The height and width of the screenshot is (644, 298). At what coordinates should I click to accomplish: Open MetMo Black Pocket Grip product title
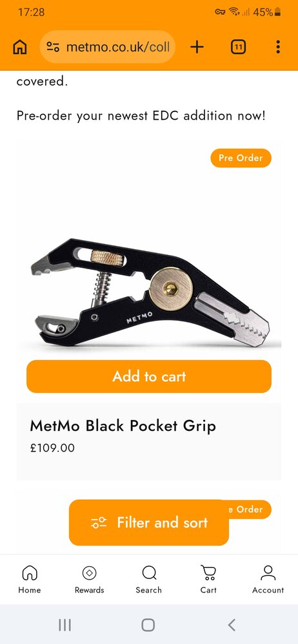coord(123,426)
